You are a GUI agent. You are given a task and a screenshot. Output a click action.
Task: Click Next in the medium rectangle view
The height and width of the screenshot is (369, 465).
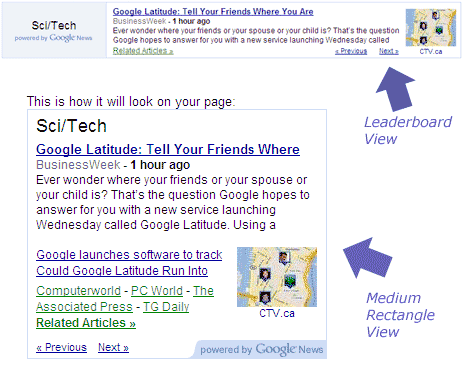click(113, 347)
